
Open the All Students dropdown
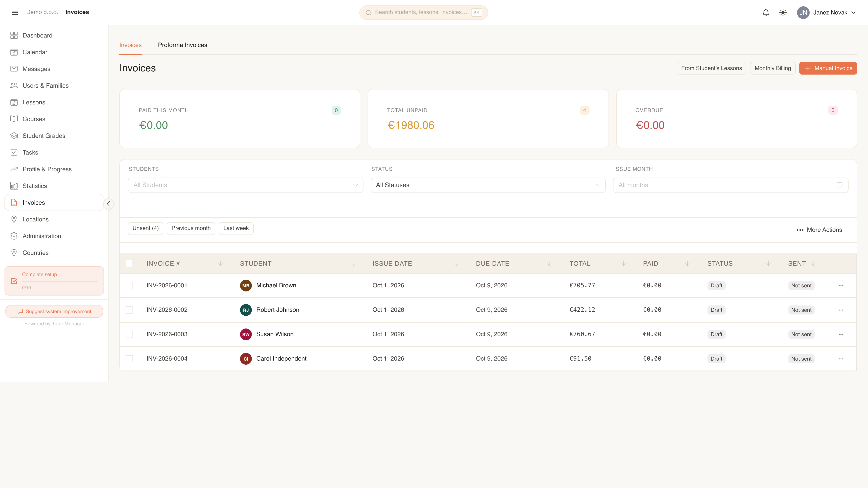(x=245, y=185)
